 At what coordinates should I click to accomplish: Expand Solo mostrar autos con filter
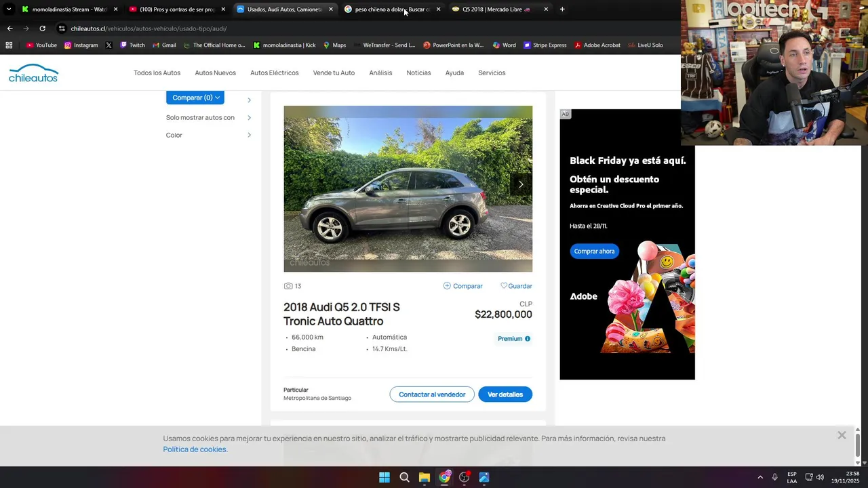(x=209, y=117)
